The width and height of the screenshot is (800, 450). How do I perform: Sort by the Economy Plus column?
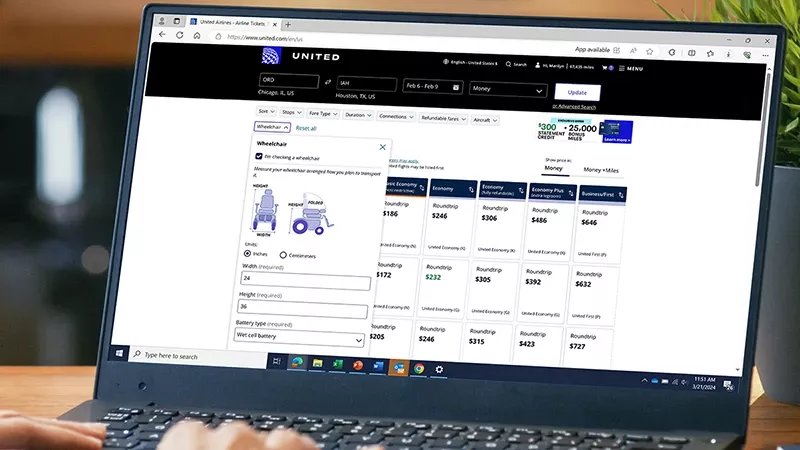click(x=571, y=193)
